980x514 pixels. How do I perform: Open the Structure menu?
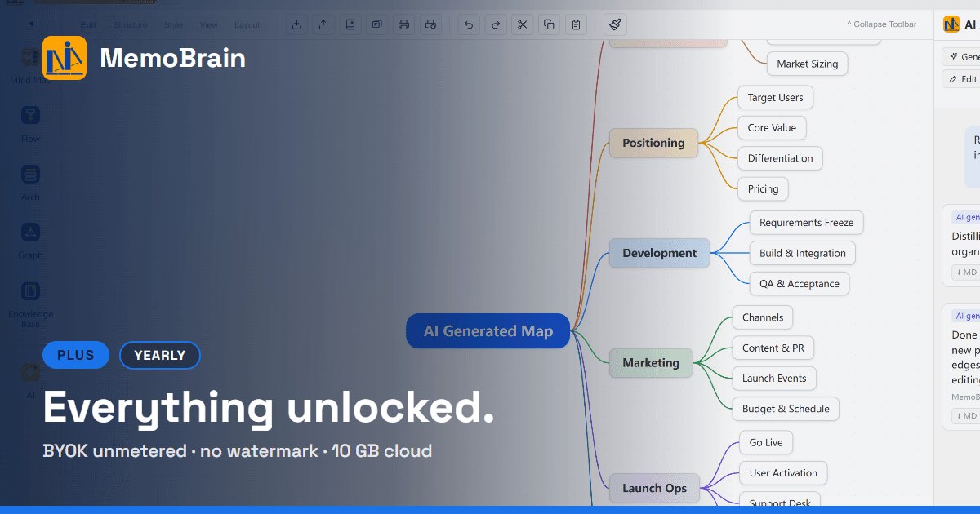pos(130,24)
